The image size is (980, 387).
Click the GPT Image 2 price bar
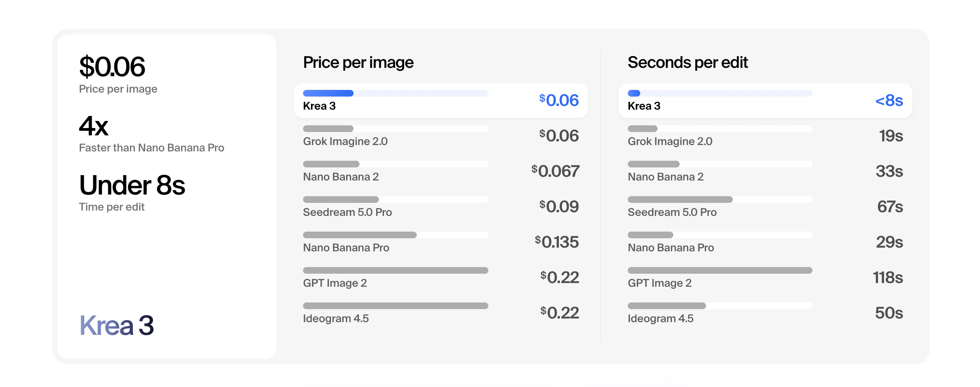[395, 270]
